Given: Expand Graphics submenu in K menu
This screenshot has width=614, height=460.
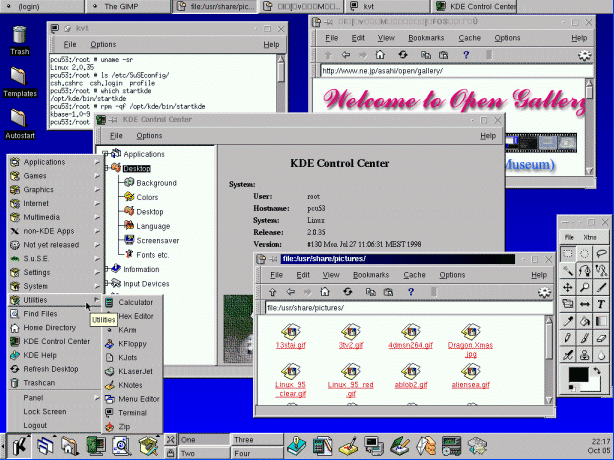Looking at the screenshot, I should 54,189.
